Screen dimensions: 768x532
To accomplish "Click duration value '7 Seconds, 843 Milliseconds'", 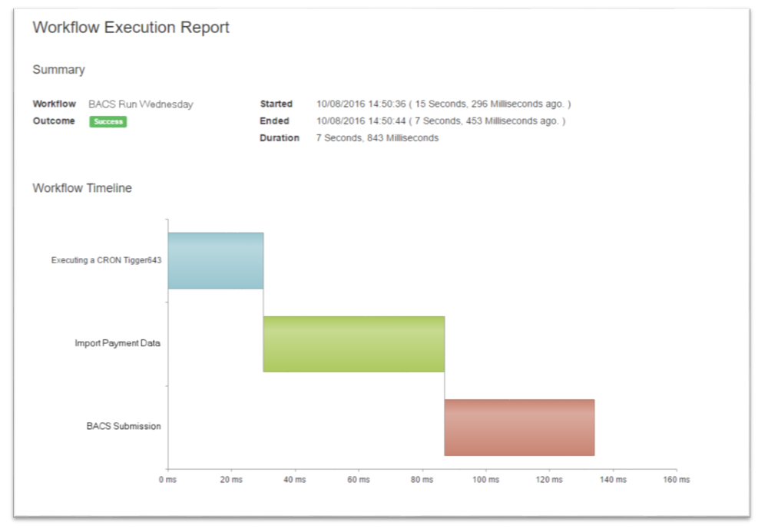I will coord(377,138).
